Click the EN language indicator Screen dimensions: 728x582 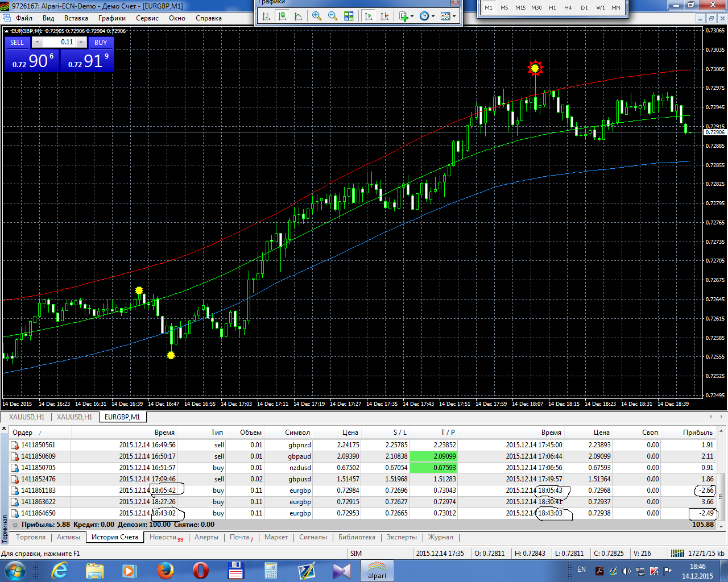[581, 569]
